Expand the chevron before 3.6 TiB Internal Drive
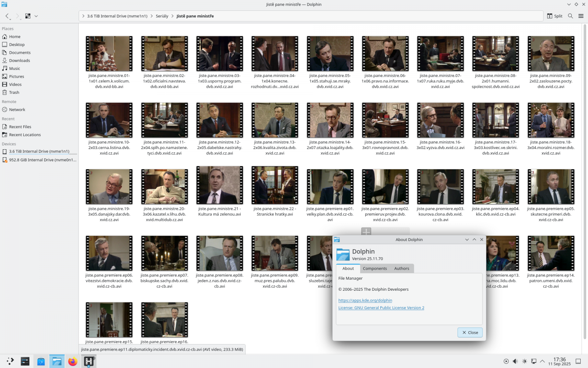The width and height of the screenshot is (588, 368). (83, 16)
